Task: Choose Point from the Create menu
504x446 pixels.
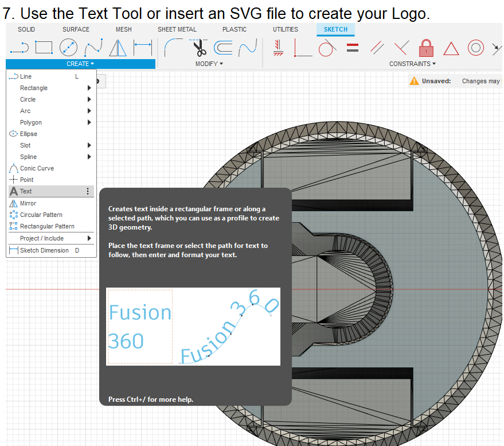Action: (52, 180)
